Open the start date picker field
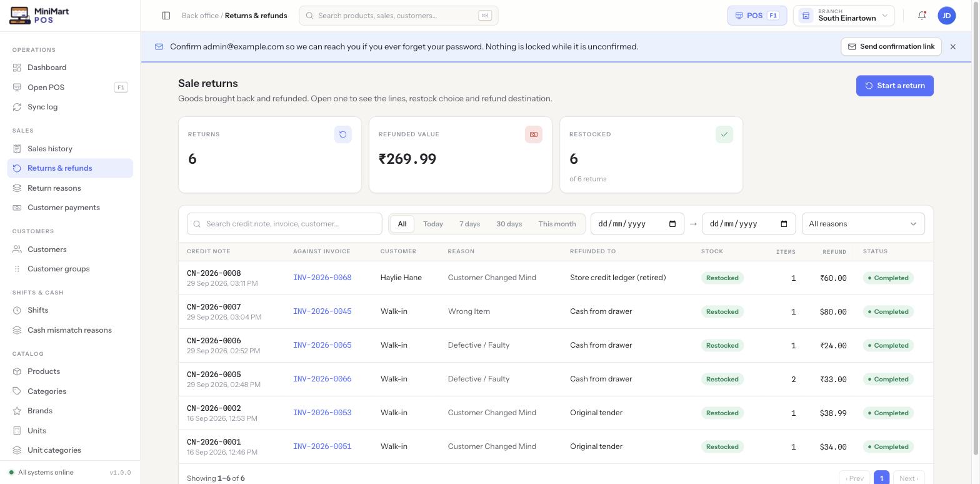Screen dimensions: 980x484 coord(637,224)
